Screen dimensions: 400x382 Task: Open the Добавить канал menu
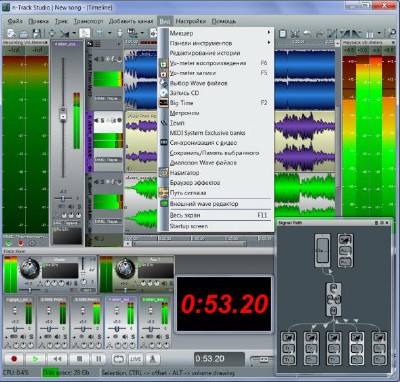click(x=131, y=21)
